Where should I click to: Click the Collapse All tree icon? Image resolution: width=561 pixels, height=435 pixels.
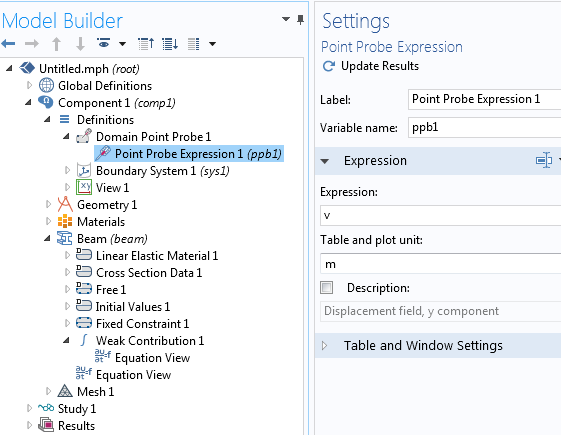[x=146, y=44]
